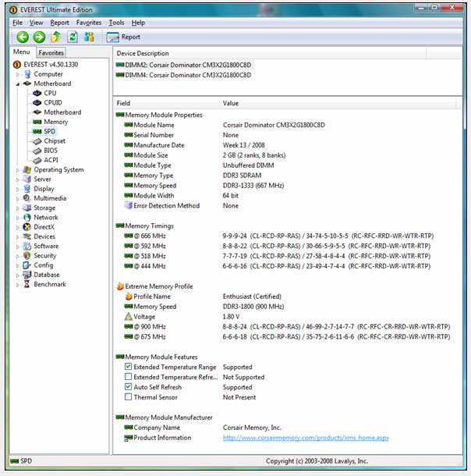Open the Tools menu
The height and width of the screenshot is (476, 471).
(116, 23)
